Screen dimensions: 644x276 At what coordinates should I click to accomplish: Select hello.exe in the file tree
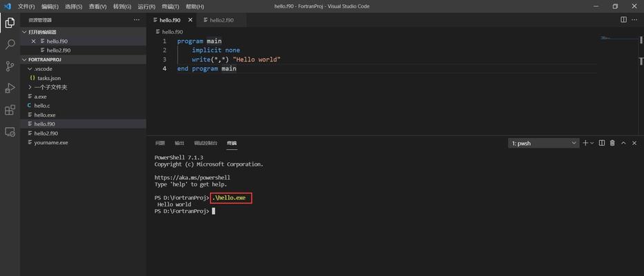point(84,115)
